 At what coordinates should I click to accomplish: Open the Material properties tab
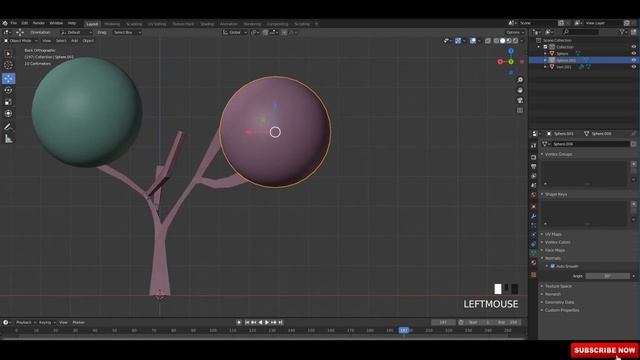click(533, 263)
